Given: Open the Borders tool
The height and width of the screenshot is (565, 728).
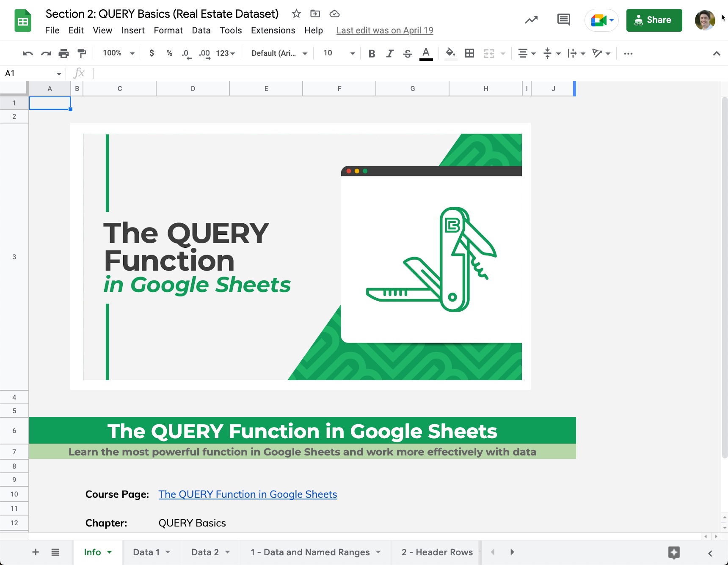Looking at the screenshot, I should point(469,53).
